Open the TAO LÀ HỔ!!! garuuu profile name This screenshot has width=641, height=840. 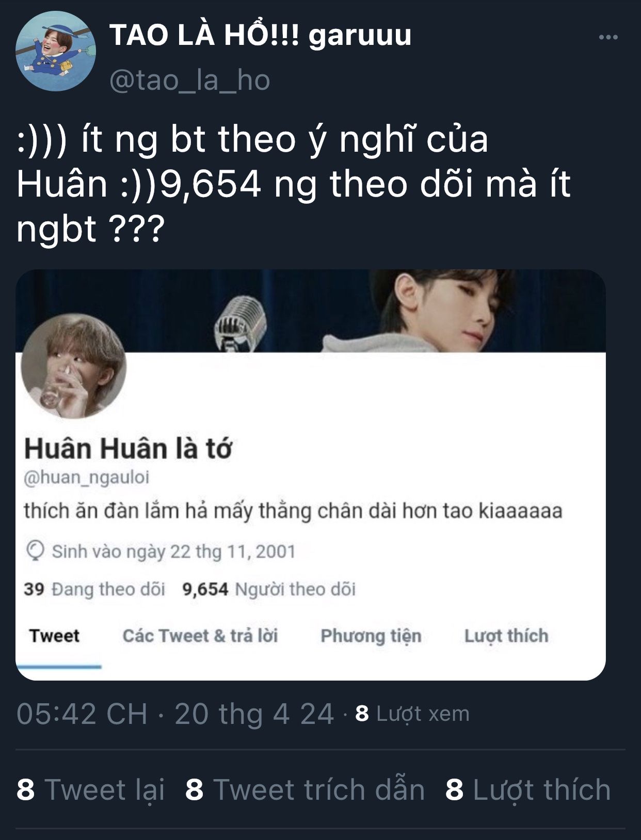tap(261, 35)
